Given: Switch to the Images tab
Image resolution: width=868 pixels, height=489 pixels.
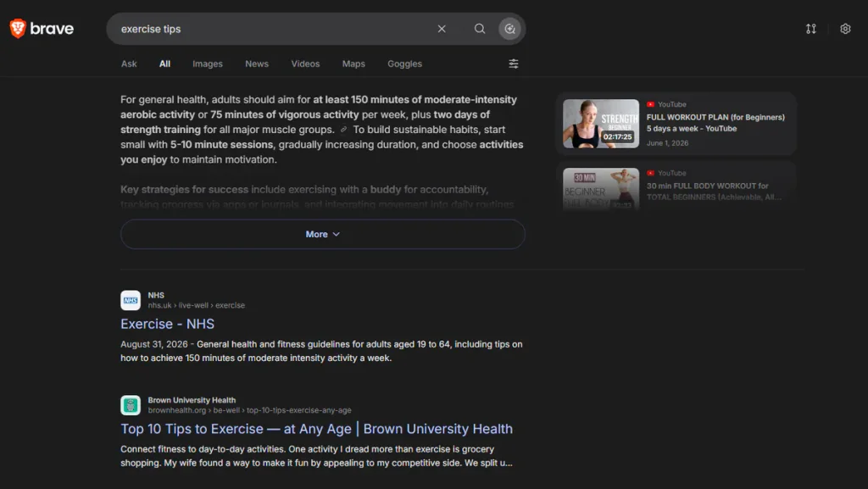Looking at the screenshot, I should [208, 64].
